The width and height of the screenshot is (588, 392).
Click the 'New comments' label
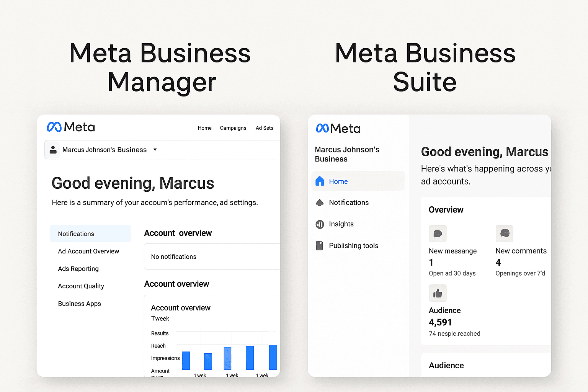click(521, 251)
